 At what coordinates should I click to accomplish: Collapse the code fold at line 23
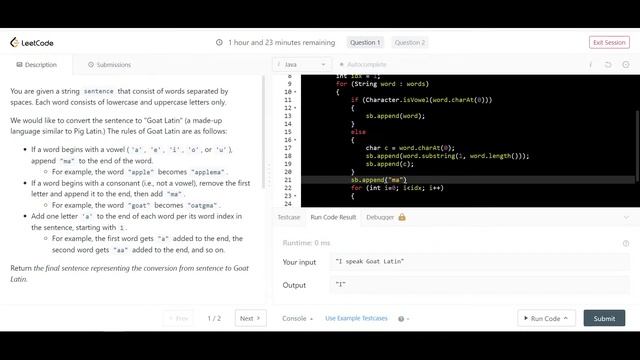pyautogui.click(x=296, y=196)
